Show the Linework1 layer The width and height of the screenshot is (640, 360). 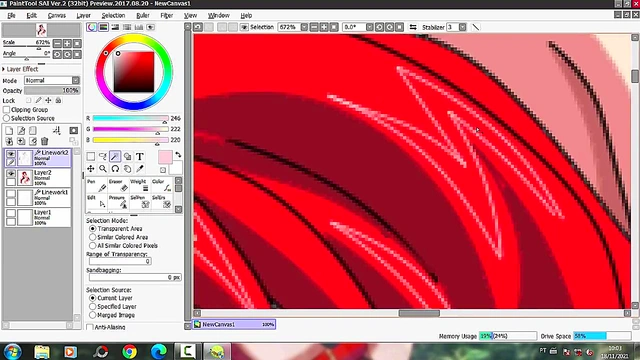[11, 193]
